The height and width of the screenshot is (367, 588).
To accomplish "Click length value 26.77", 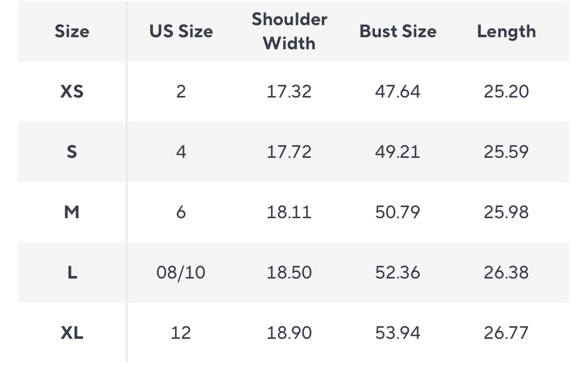I will (x=506, y=333).
